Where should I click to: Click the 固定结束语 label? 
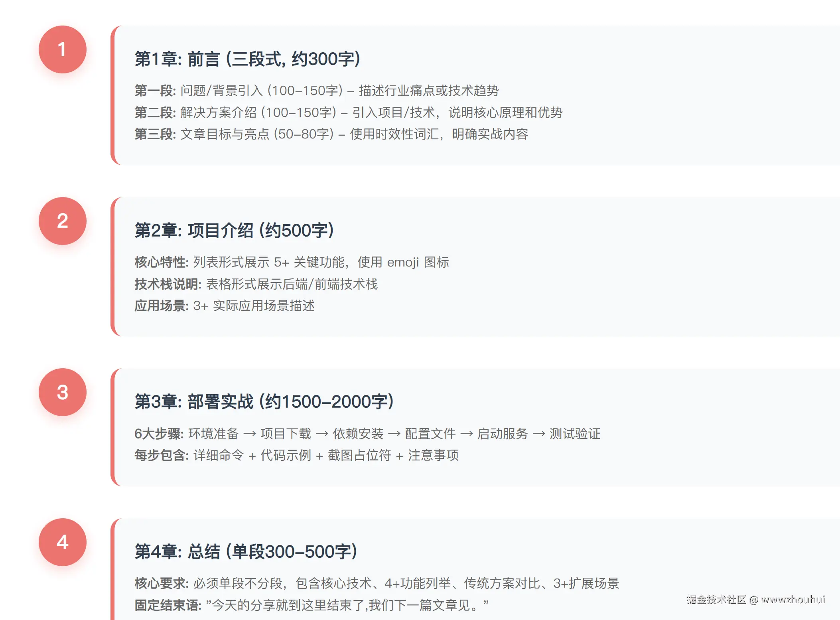[168, 605]
